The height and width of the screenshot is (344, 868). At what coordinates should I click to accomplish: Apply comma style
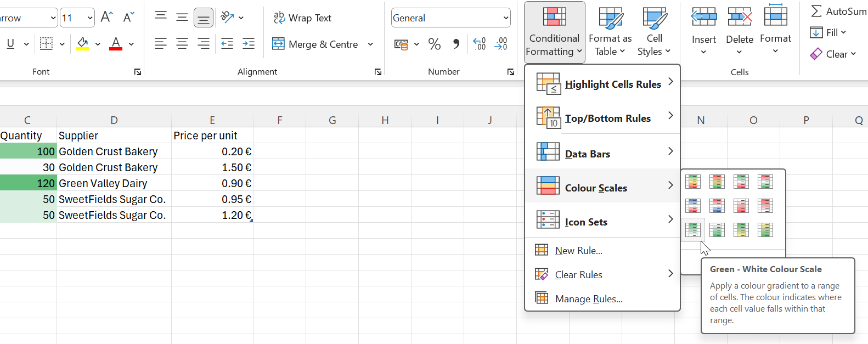pyautogui.click(x=456, y=44)
